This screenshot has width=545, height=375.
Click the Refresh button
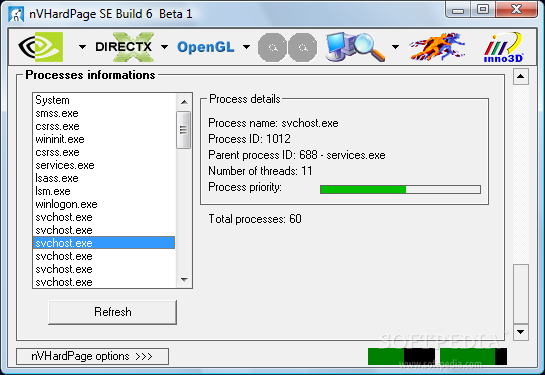click(112, 312)
